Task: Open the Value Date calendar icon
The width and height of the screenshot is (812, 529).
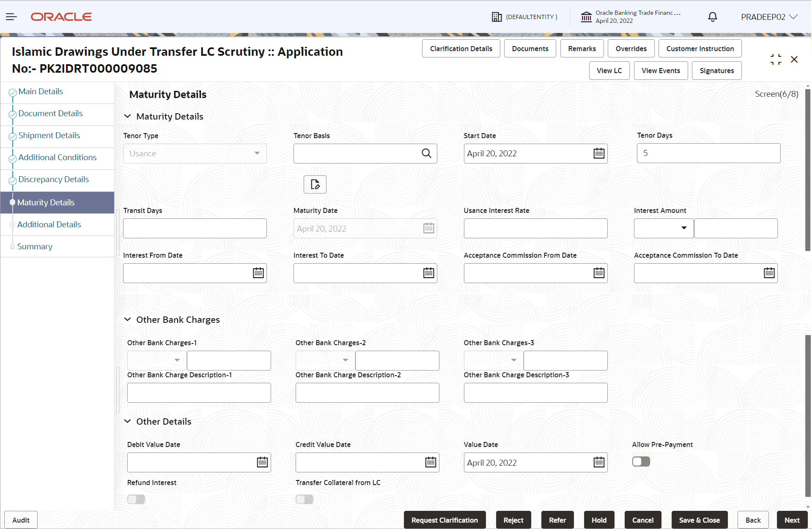Action: tap(599, 462)
